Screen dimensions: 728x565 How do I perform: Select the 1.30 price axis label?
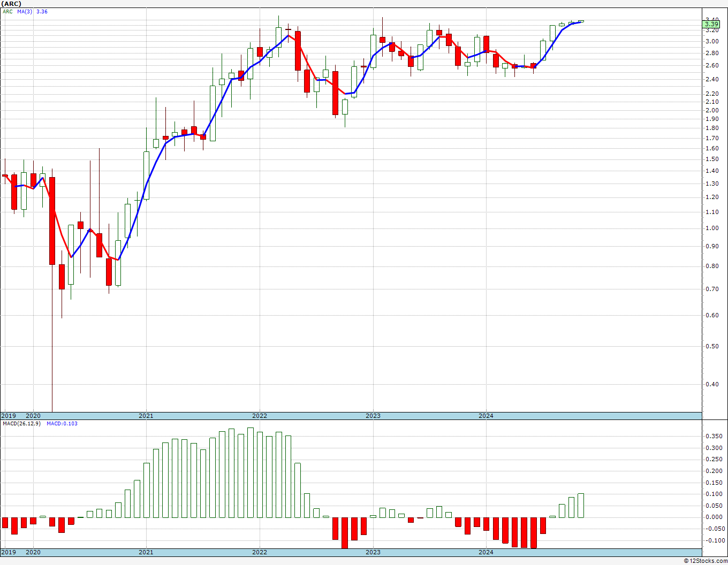pos(712,184)
